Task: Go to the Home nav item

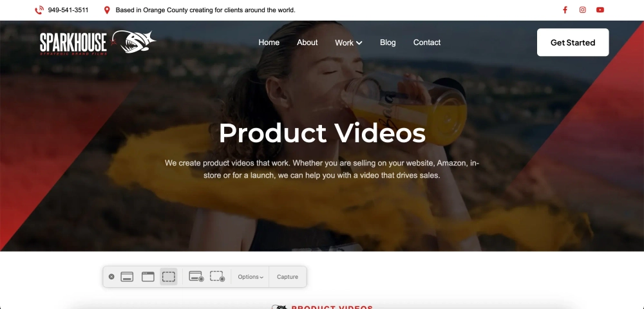Action: (x=269, y=42)
